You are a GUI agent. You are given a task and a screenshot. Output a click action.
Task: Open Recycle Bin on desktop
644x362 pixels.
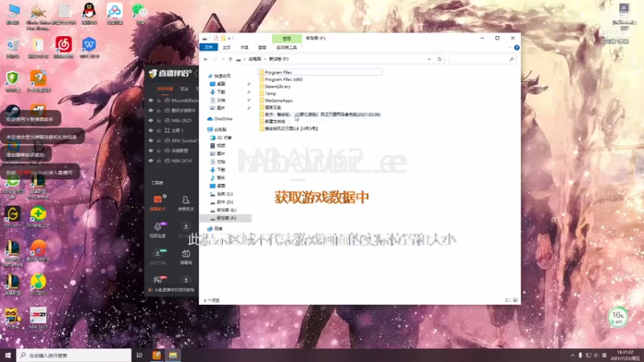point(13,47)
